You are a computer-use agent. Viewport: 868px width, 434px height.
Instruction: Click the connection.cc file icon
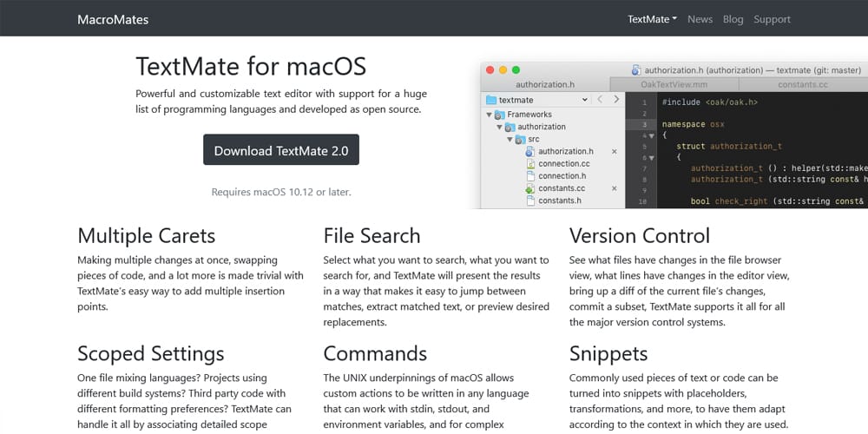(529, 164)
